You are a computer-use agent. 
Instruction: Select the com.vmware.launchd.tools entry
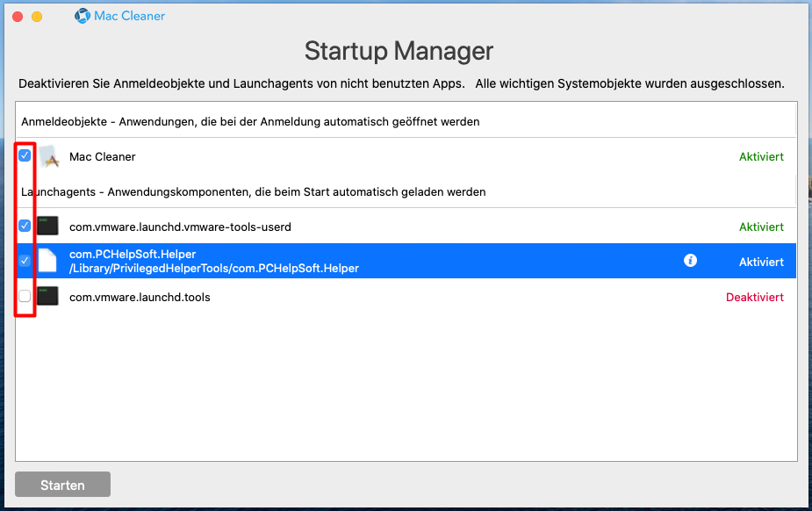coord(140,297)
